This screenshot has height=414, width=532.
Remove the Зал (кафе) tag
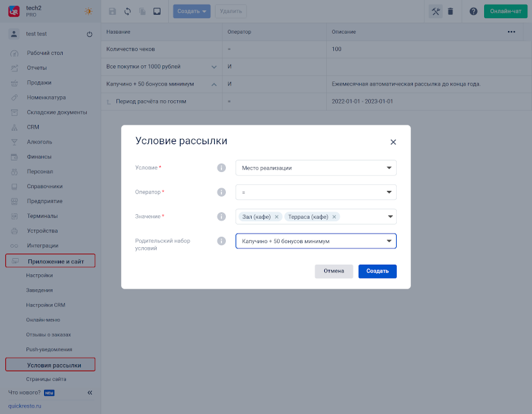pos(276,217)
